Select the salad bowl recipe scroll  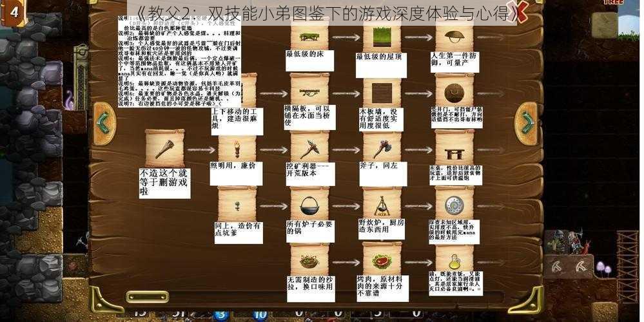tap(309, 260)
